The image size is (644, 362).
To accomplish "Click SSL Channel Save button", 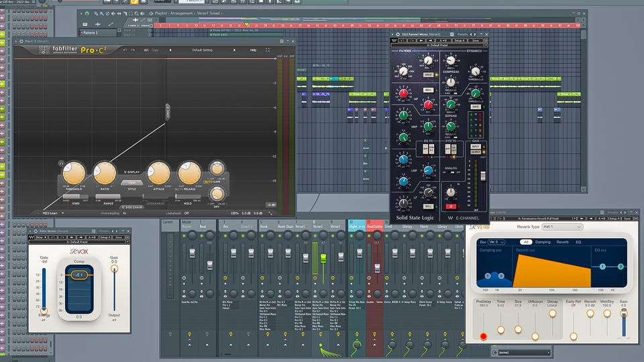I will pyautogui.click(x=476, y=41).
